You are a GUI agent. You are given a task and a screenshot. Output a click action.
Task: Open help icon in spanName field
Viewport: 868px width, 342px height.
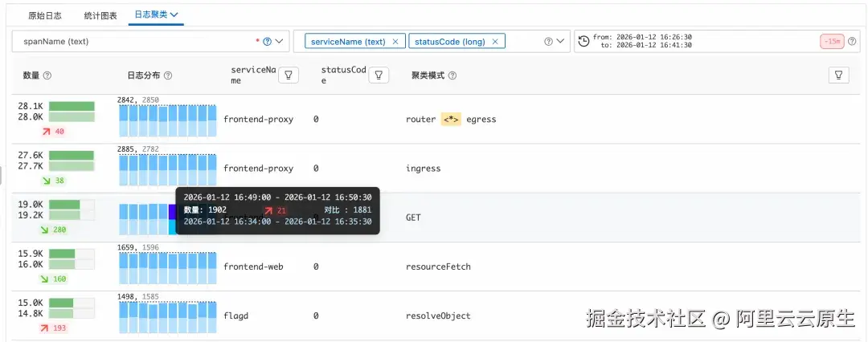[268, 42]
